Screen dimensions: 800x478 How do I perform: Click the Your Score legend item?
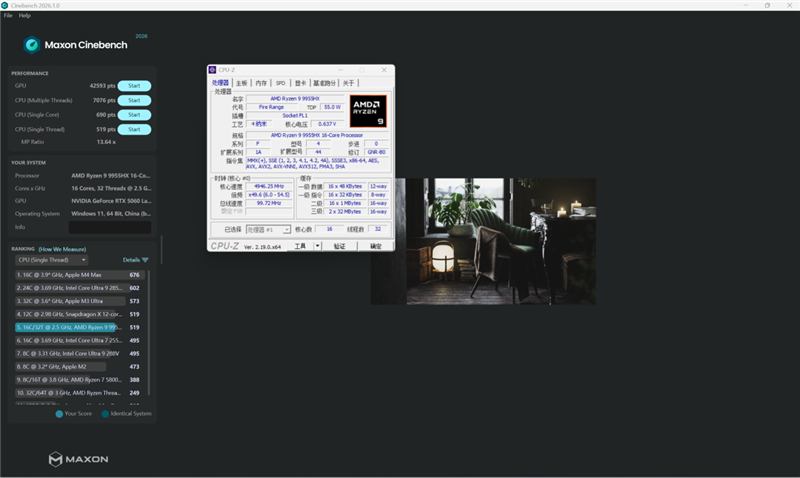pos(74,414)
